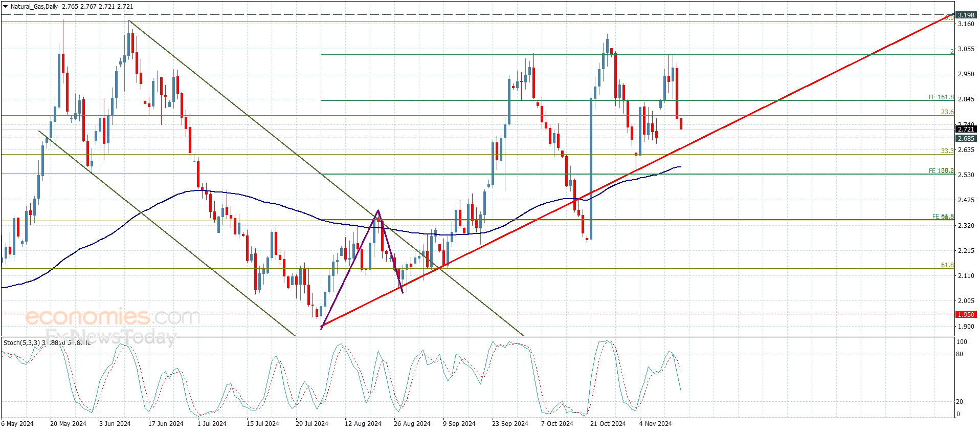The width and height of the screenshot is (980, 430).
Task: Click the 17 Jun 2024 date label
Action: click(x=166, y=424)
